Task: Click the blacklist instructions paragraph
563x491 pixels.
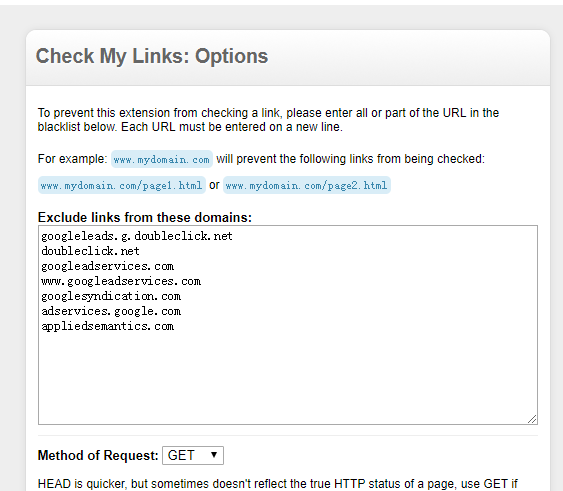Action: (268, 120)
